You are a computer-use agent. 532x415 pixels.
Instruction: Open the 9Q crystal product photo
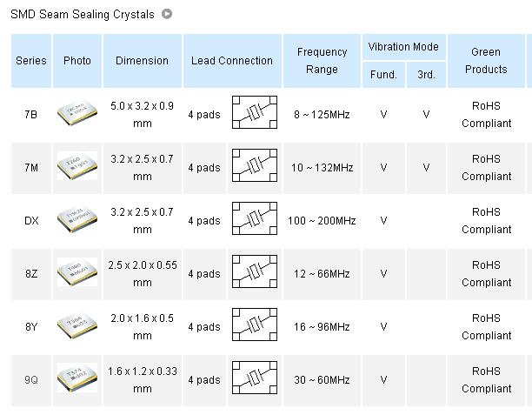77,379
